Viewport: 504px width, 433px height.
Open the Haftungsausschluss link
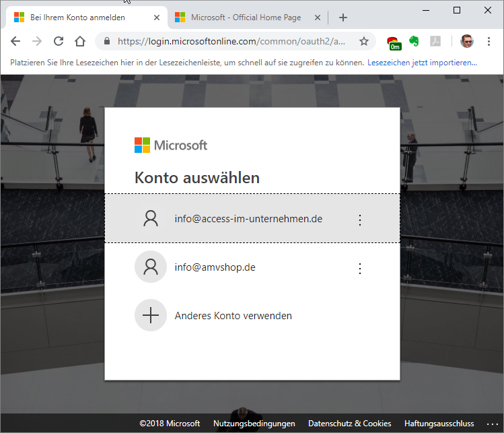pyautogui.click(x=439, y=424)
